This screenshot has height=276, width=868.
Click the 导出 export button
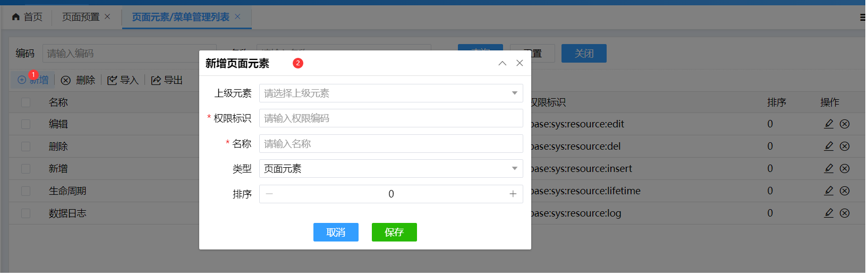coord(167,80)
